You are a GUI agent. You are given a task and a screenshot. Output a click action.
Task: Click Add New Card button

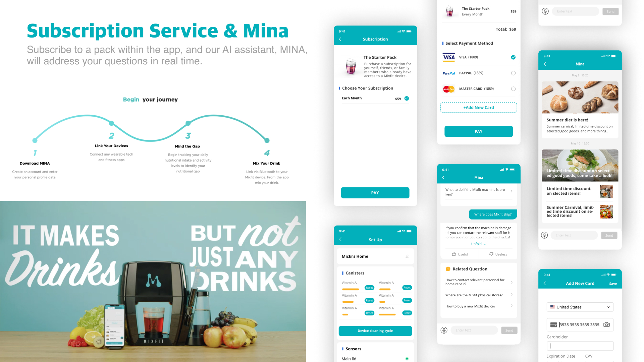[478, 107]
